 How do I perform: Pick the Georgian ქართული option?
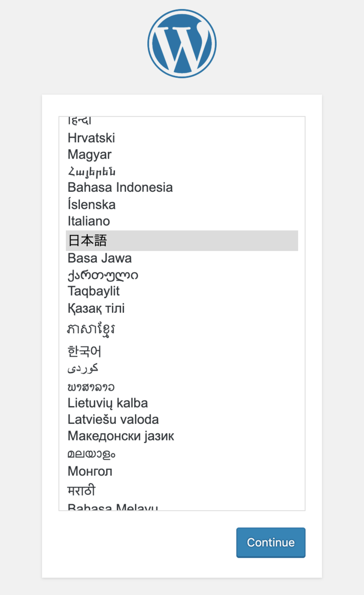coord(182,275)
